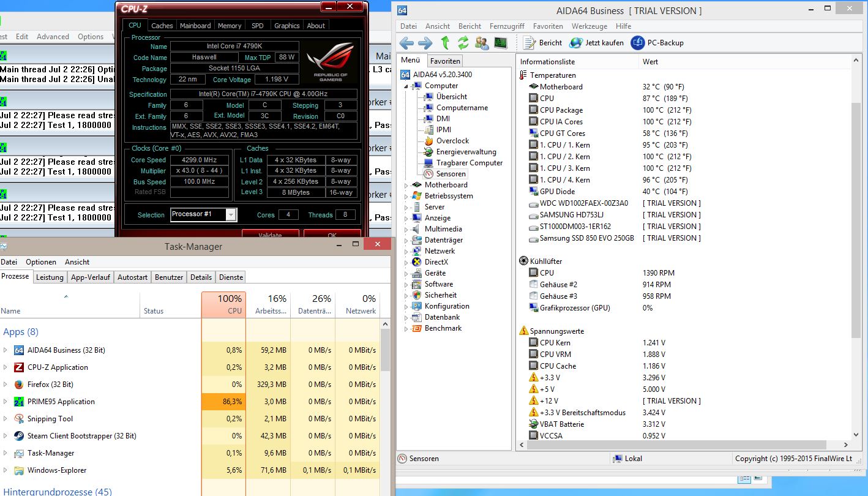868x496 pixels.
Task: Expand the PRIME95 Application row in Task-Manager
Action: tap(6, 402)
